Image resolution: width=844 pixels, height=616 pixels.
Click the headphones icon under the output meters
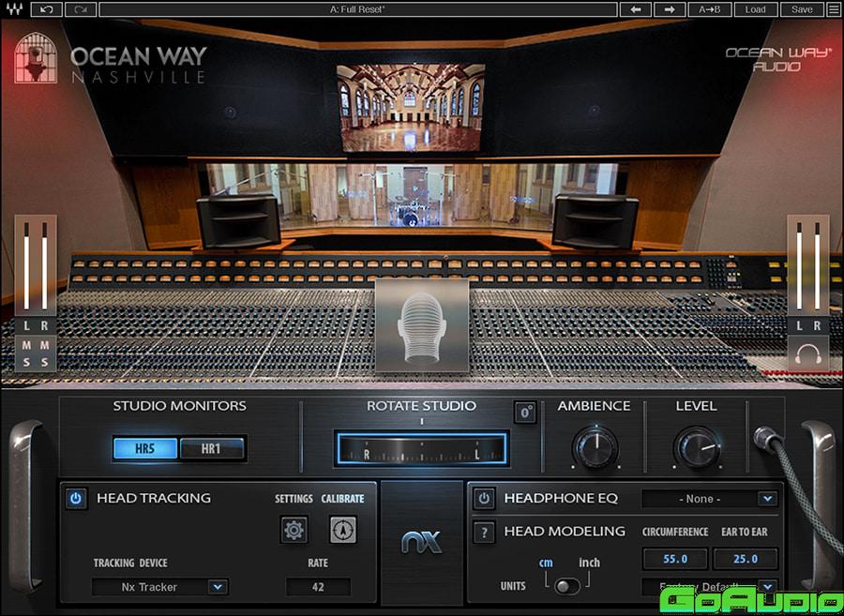[808, 354]
